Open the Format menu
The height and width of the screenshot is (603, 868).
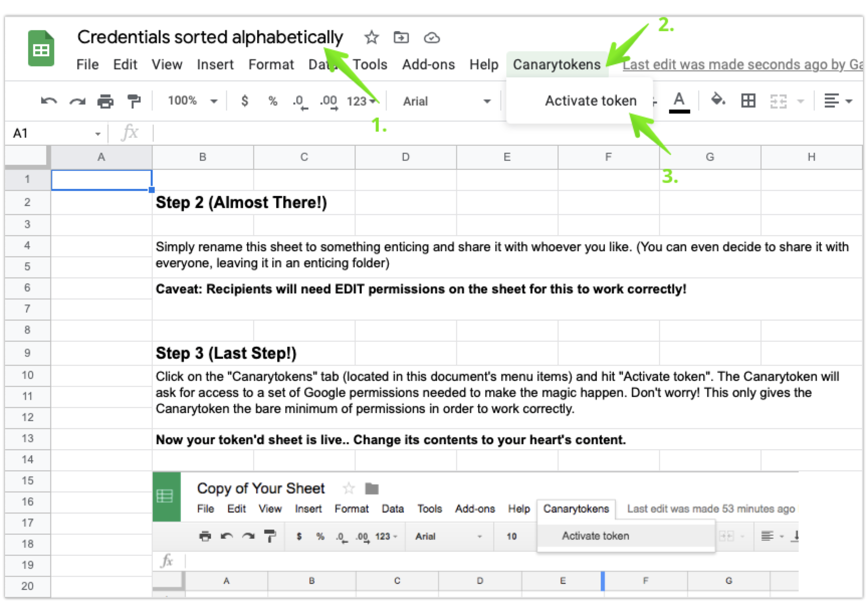pyautogui.click(x=271, y=64)
